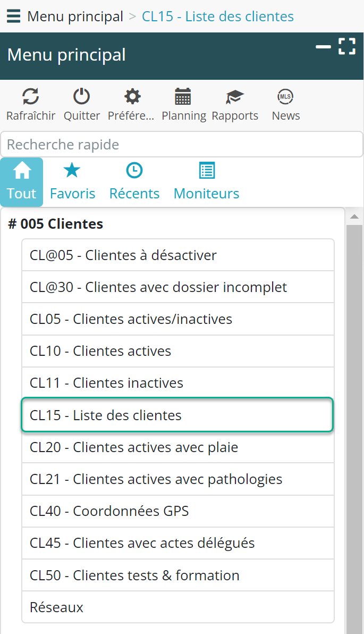Minimize the Menu principal panel
This screenshot has width=364, height=634.
coord(323,47)
